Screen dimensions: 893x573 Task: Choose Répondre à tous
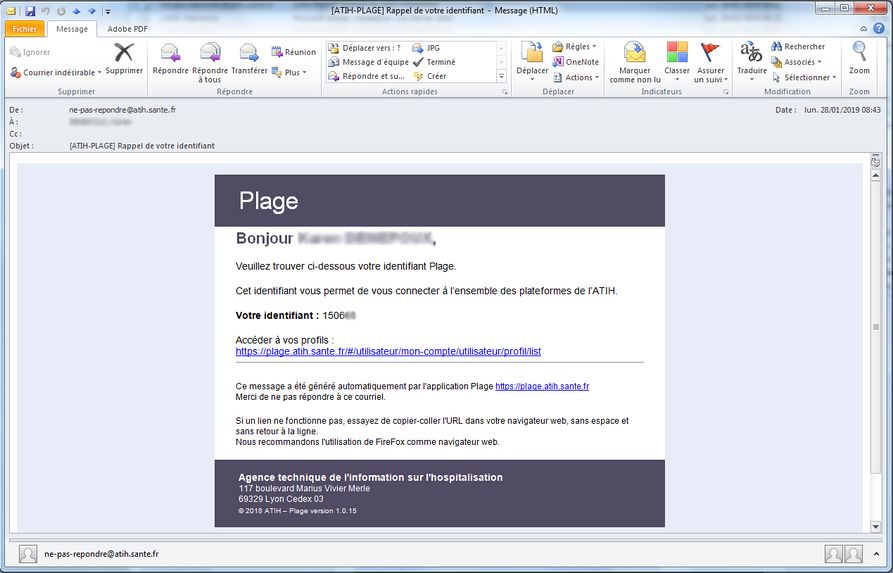pyautogui.click(x=210, y=63)
